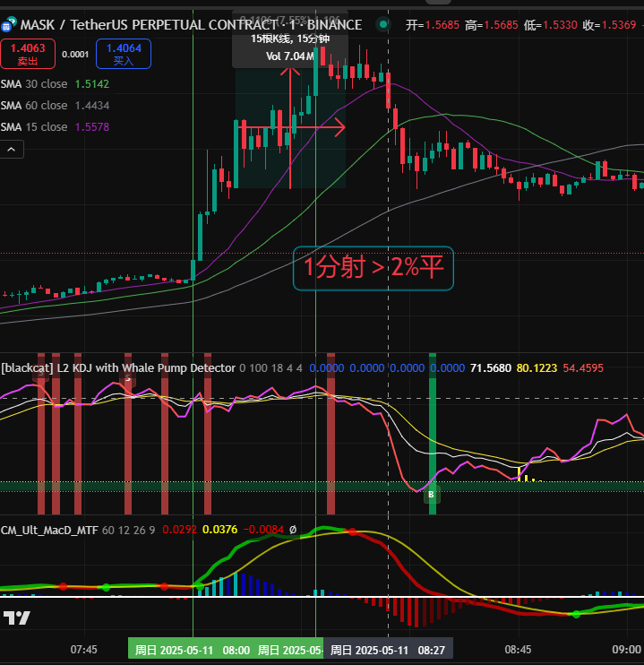
Task: Click the close price 收=1.5369
Action: tap(609, 25)
